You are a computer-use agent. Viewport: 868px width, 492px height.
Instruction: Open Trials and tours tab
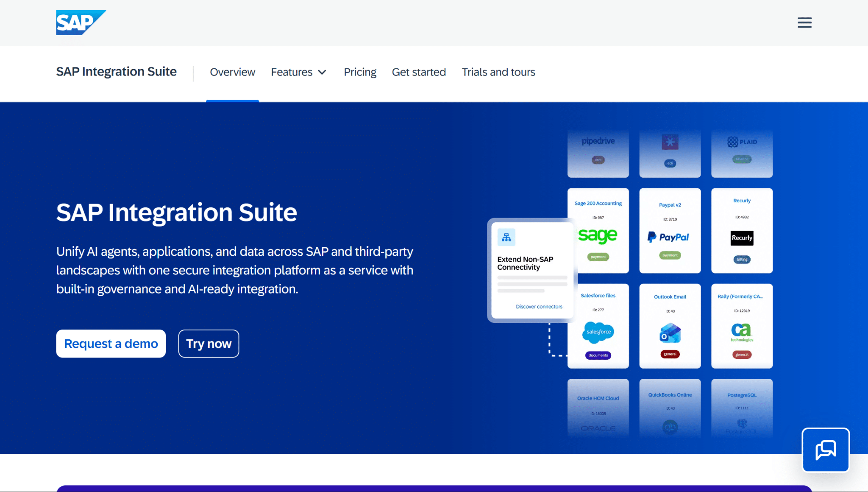point(498,72)
